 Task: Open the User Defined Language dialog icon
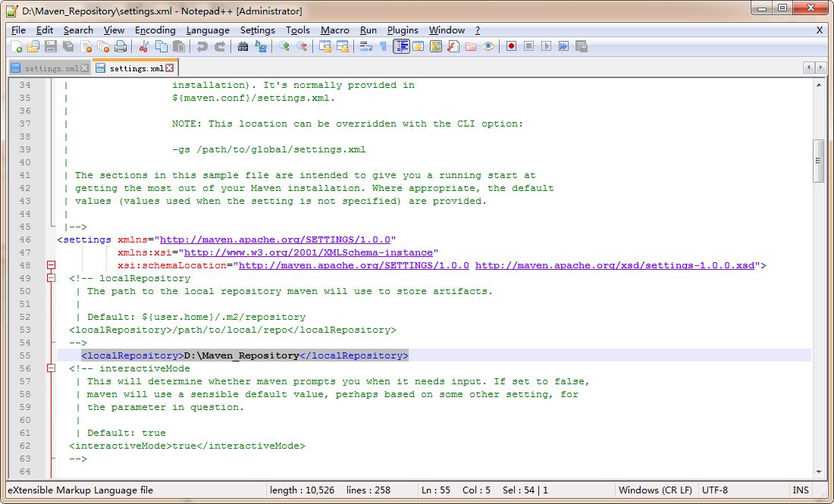[419, 47]
